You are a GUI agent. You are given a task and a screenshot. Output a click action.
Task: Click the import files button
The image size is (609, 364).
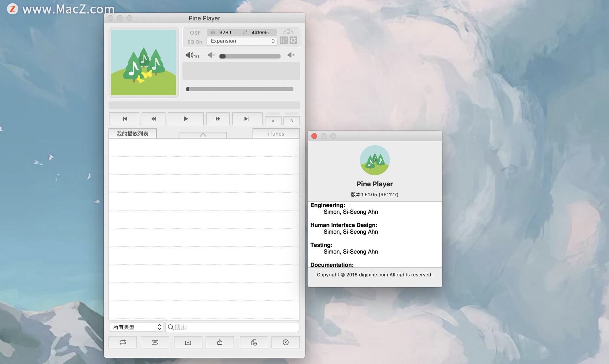click(188, 342)
